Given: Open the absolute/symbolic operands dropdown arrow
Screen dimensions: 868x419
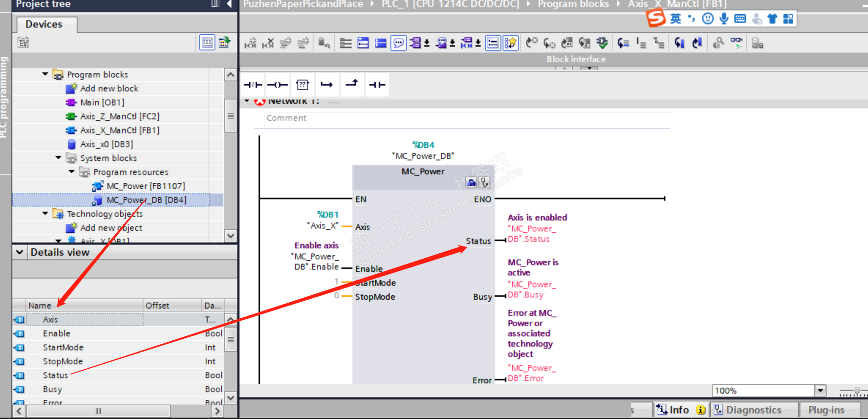Looking at the screenshot, I should pos(427,44).
